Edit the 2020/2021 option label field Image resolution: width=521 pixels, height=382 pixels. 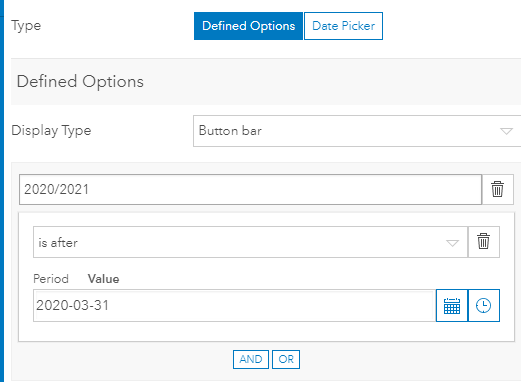[250, 189]
